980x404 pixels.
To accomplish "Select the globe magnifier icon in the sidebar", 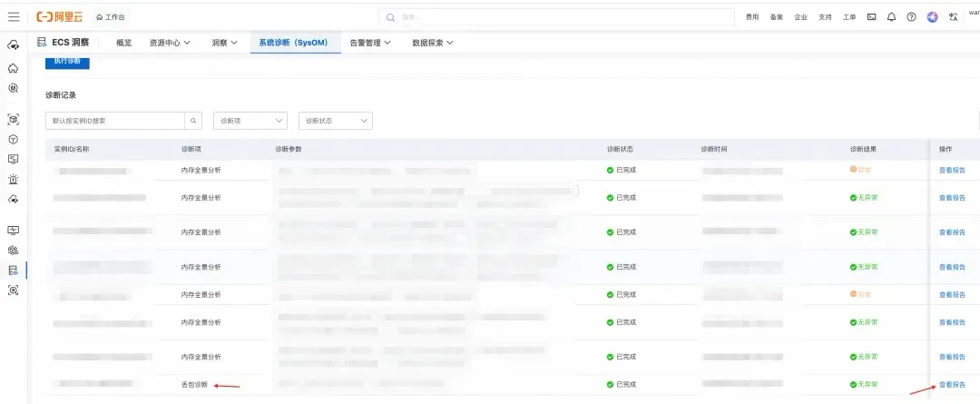I will (13, 88).
